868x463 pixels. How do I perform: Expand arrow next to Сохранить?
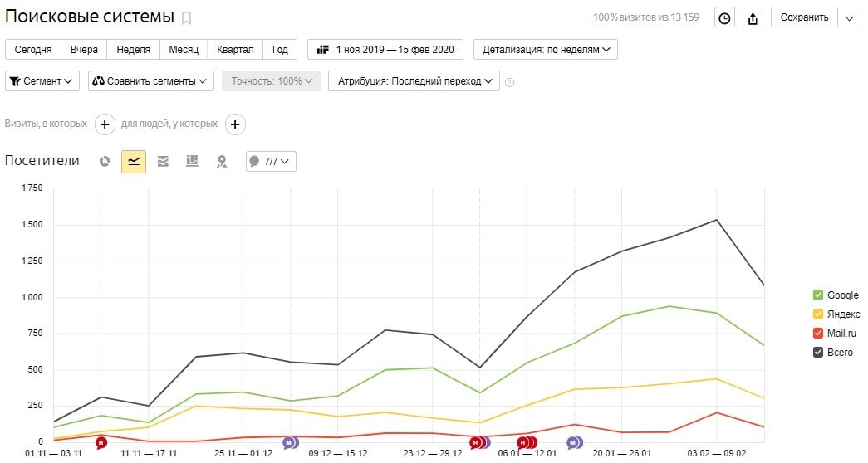point(850,17)
